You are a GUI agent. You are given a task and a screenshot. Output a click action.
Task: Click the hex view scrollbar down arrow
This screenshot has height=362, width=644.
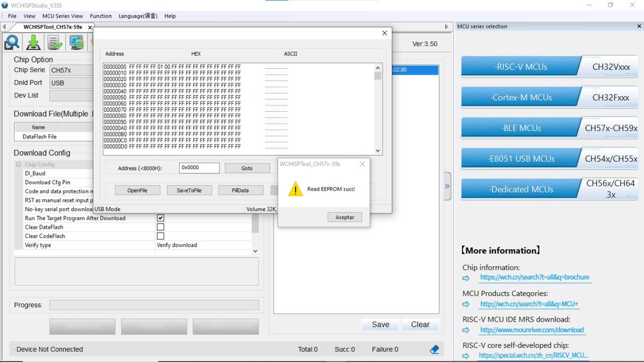coord(378,151)
